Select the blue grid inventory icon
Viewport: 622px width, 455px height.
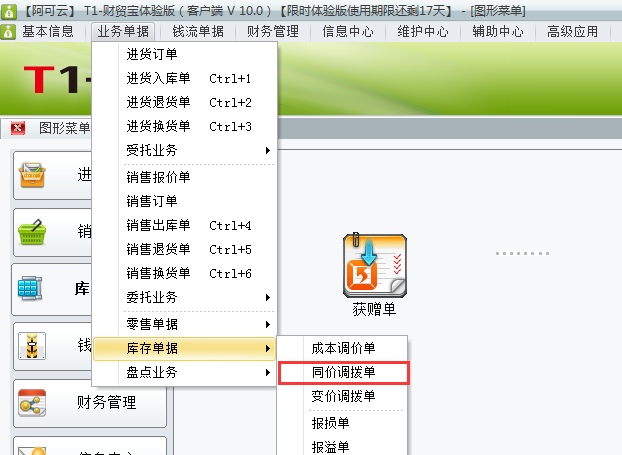point(30,288)
